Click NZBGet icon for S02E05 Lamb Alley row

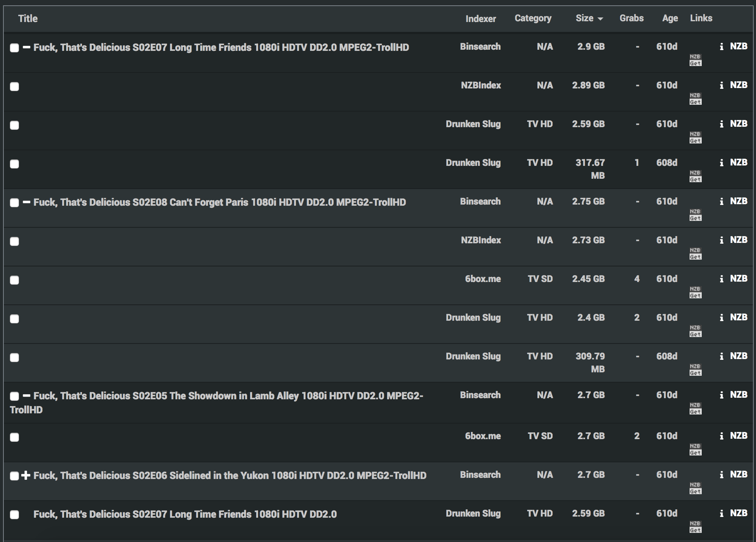coord(695,408)
